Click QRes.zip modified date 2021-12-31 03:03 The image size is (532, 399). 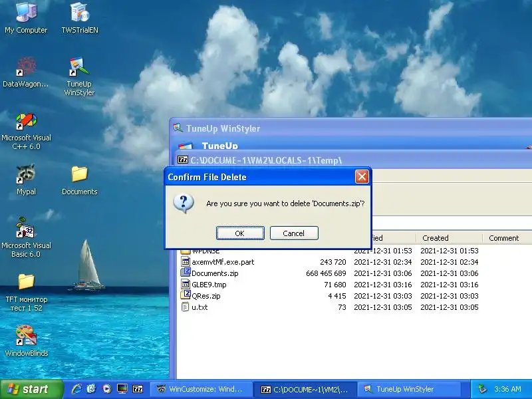tap(383, 296)
